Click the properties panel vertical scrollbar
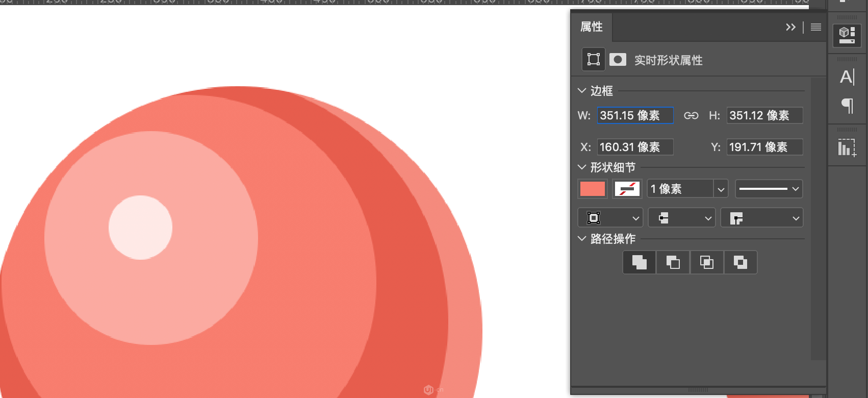The height and width of the screenshot is (398, 868). pyautogui.click(x=818, y=218)
